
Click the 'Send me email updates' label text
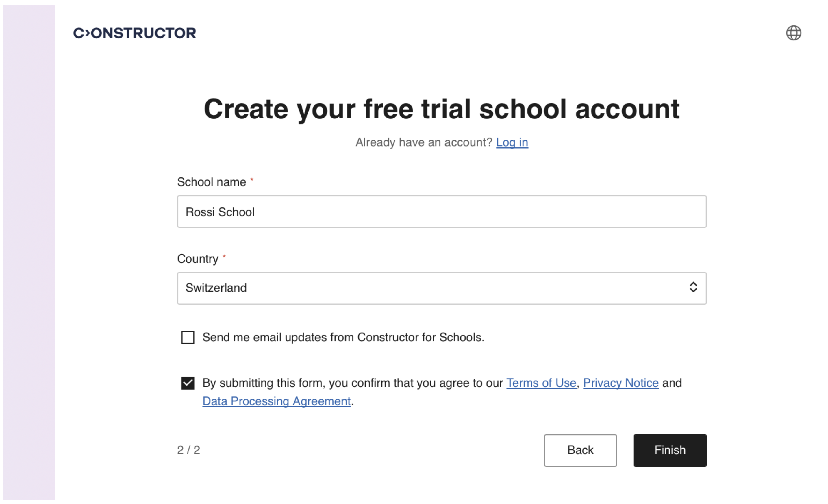[x=343, y=337]
